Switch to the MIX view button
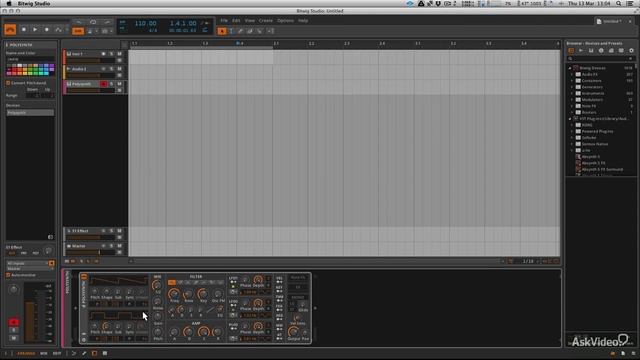 coord(44,353)
